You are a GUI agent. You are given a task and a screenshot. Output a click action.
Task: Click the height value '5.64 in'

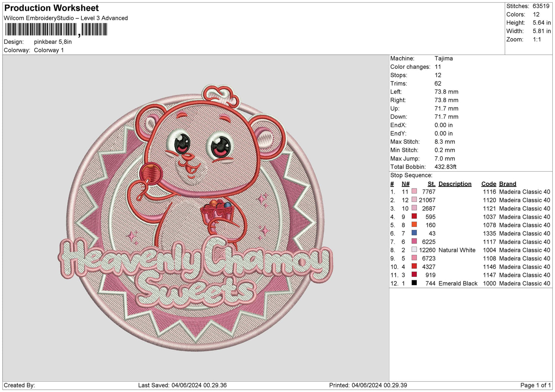point(542,23)
